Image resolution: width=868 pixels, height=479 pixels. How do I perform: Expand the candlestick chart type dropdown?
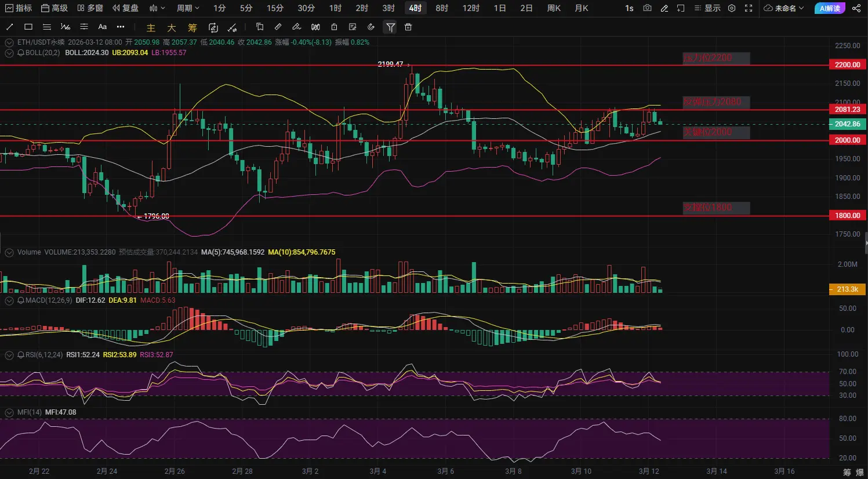click(x=157, y=8)
